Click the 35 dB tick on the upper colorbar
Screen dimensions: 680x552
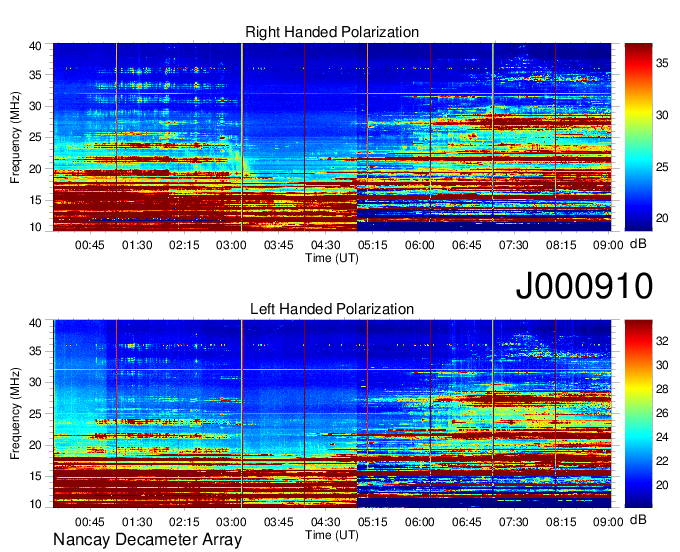click(x=662, y=63)
